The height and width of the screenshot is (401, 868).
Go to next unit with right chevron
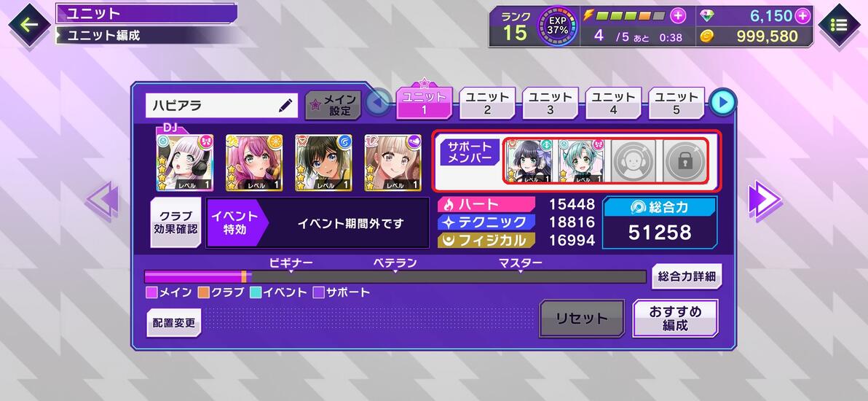pyautogui.click(x=765, y=199)
